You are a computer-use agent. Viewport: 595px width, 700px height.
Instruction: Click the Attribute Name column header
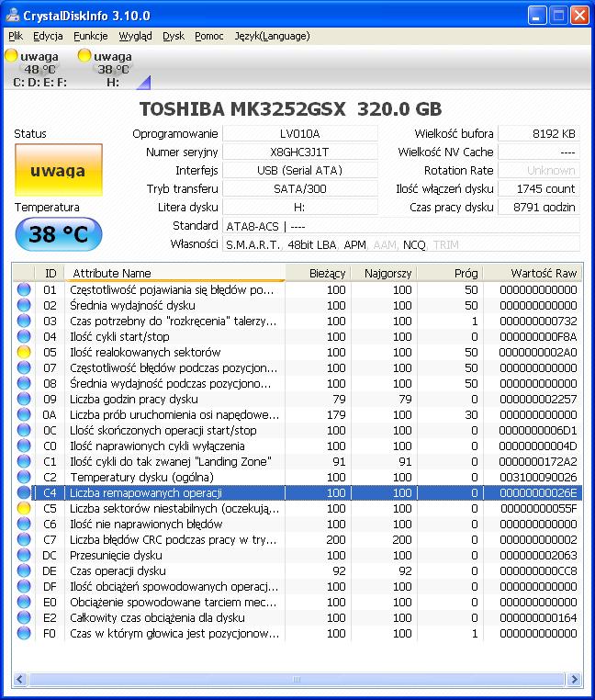(x=174, y=273)
